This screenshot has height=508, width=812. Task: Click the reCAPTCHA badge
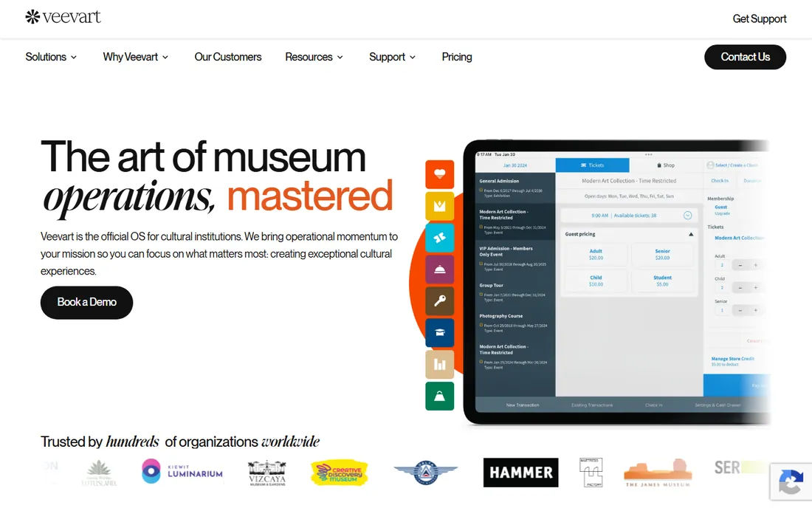(x=791, y=481)
